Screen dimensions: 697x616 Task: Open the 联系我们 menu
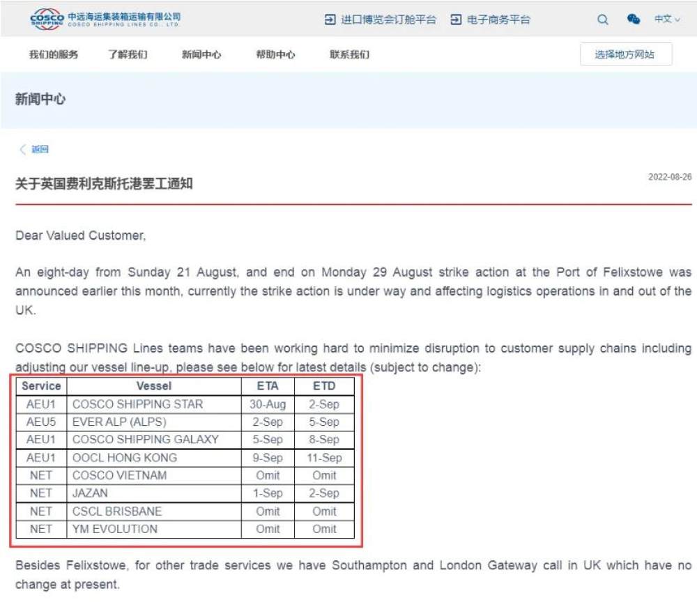click(x=349, y=54)
